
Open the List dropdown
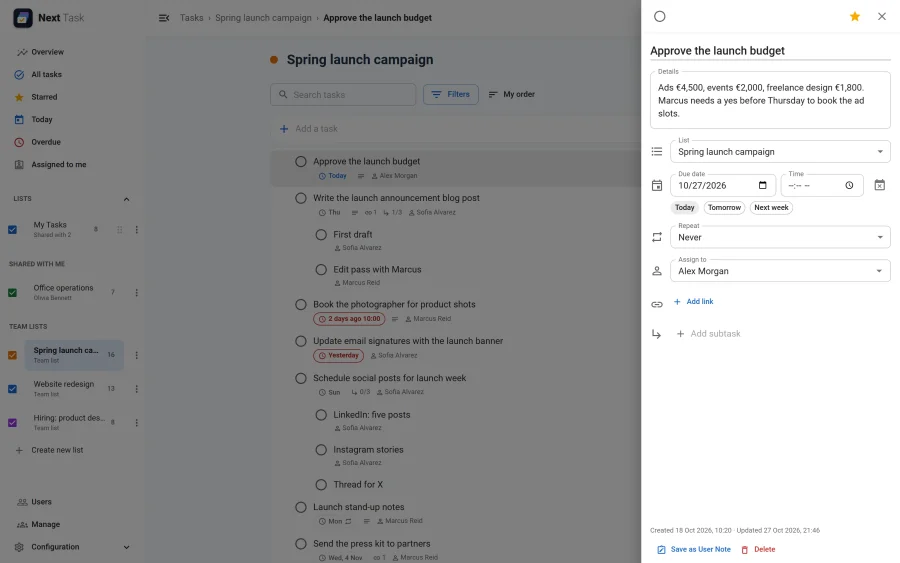[780, 152]
